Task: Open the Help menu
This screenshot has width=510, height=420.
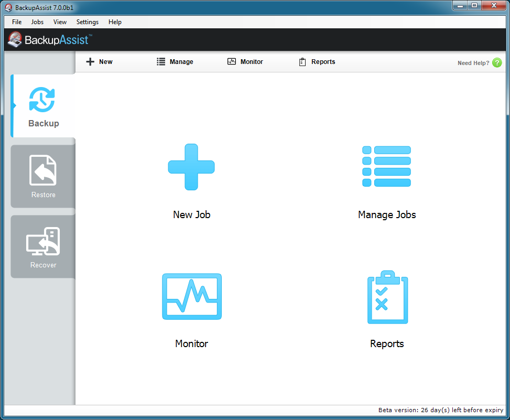Action: [115, 22]
